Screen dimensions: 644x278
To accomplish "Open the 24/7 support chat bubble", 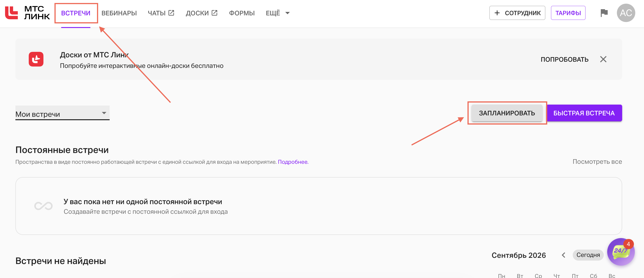I will [x=621, y=252].
